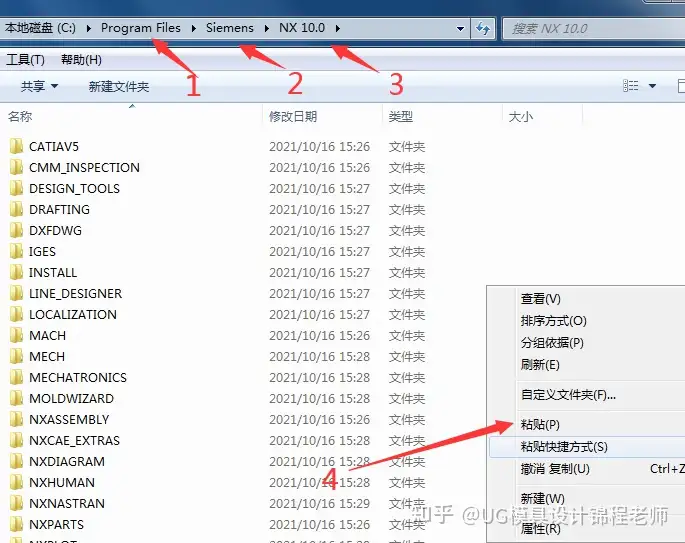Click the MECH folder icon

tap(16, 356)
